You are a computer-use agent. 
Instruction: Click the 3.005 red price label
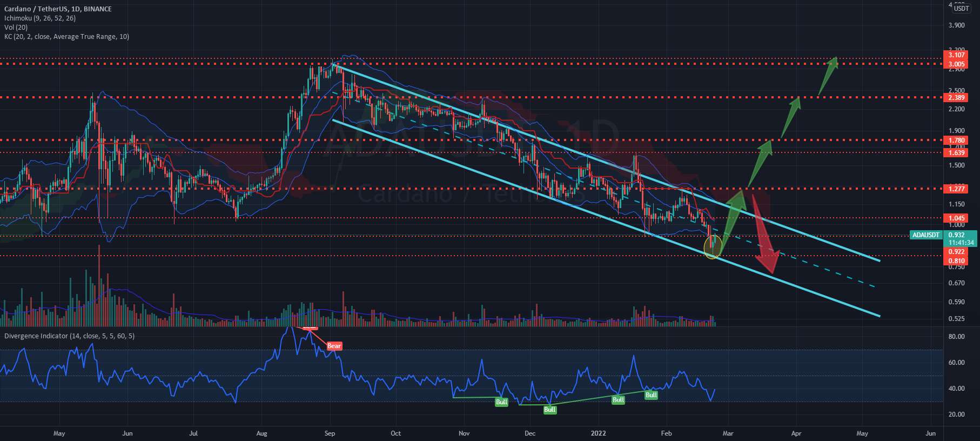pyautogui.click(x=956, y=64)
